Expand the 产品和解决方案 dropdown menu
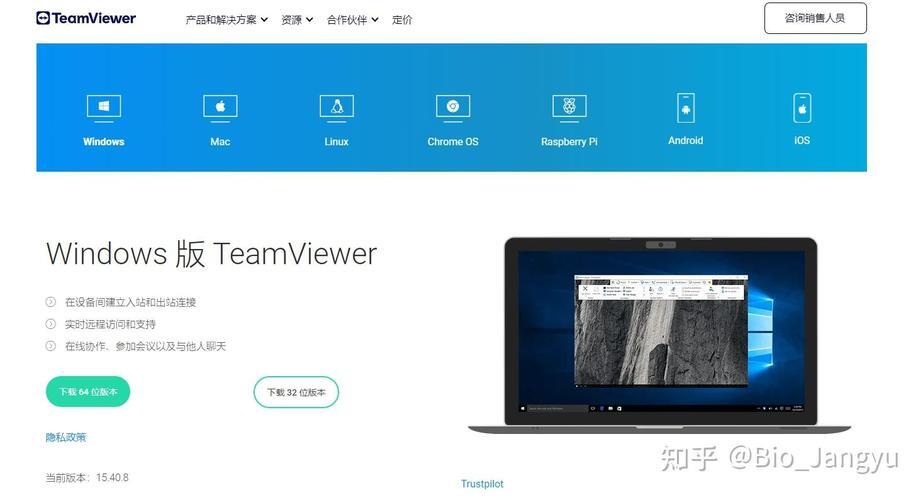The height and width of the screenshot is (500, 923). pos(226,20)
